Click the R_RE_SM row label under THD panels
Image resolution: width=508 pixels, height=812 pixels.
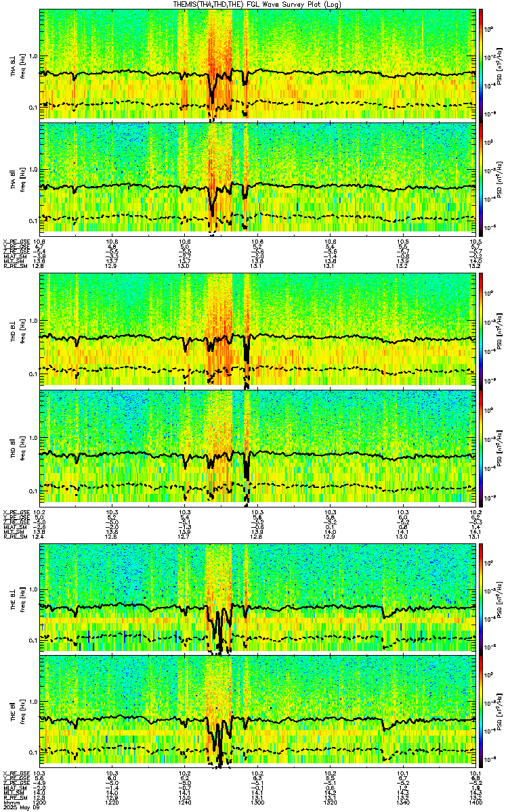(15, 535)
